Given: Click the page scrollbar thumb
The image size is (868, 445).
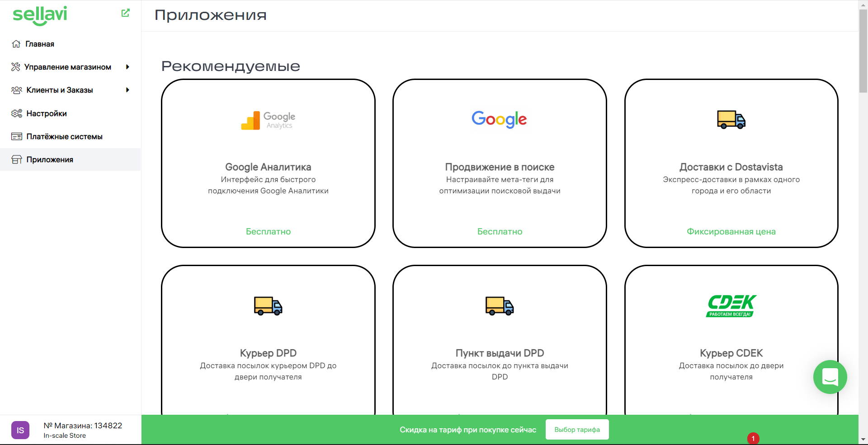Looking at the screenshot, I should coord(863,51).
